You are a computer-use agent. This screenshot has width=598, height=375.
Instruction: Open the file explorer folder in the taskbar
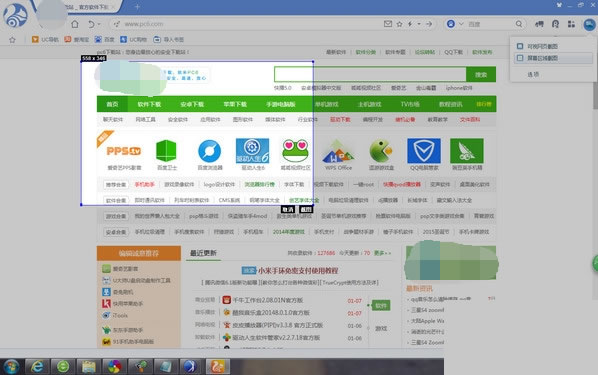point(88,367)
